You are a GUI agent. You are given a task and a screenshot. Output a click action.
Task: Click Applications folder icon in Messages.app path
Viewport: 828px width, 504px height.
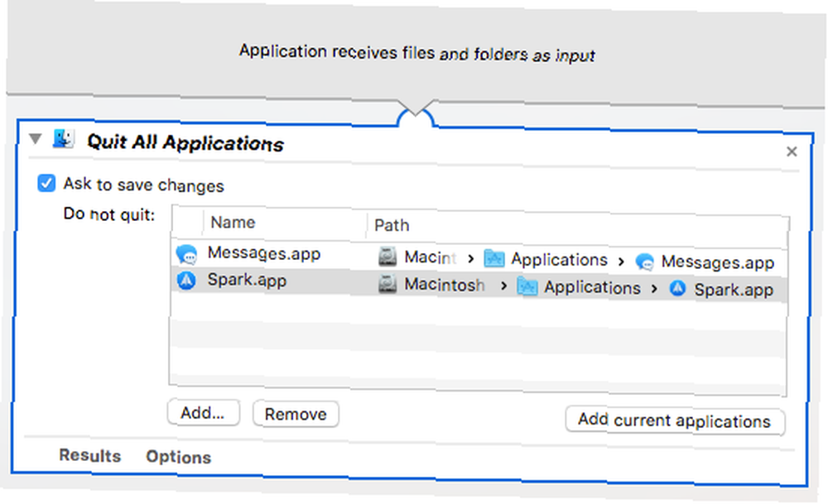pos(494,258)
